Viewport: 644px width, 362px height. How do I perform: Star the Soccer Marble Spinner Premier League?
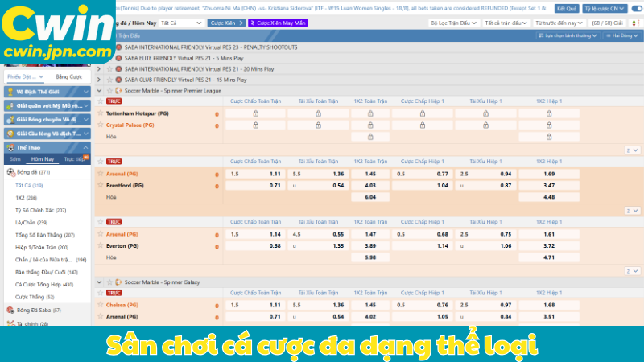108,91
